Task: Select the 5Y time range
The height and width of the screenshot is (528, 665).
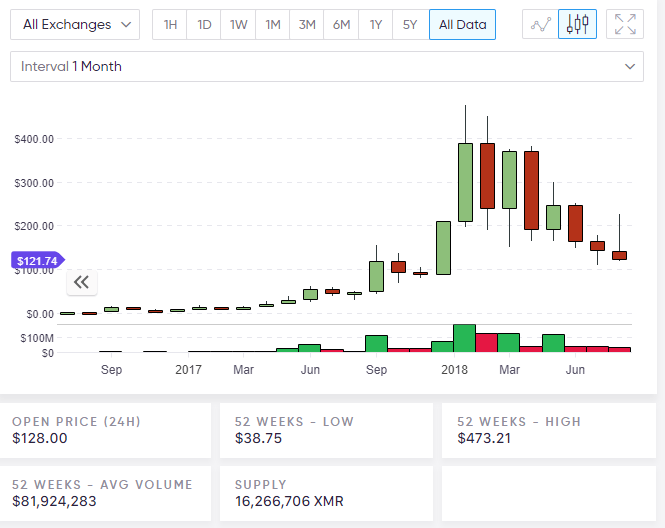Action: tap(410, 25)
